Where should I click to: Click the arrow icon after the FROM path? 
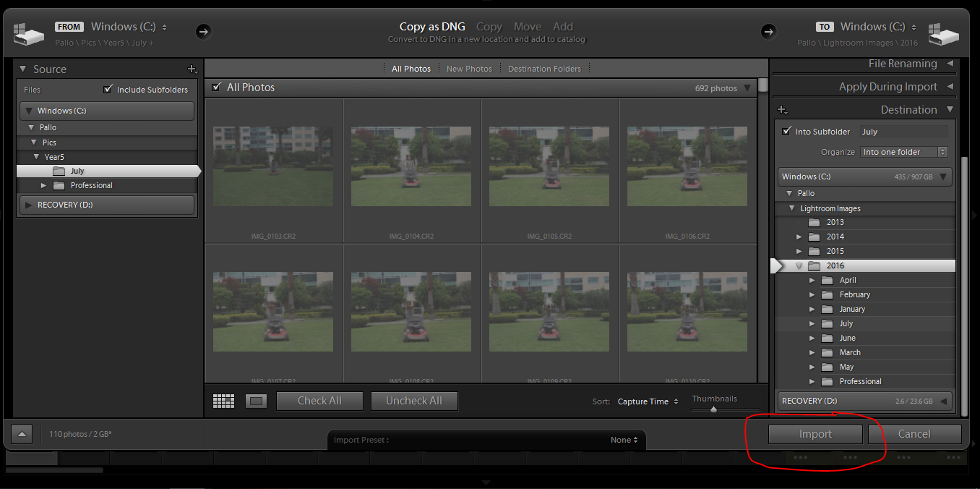(x=203, y=31)
